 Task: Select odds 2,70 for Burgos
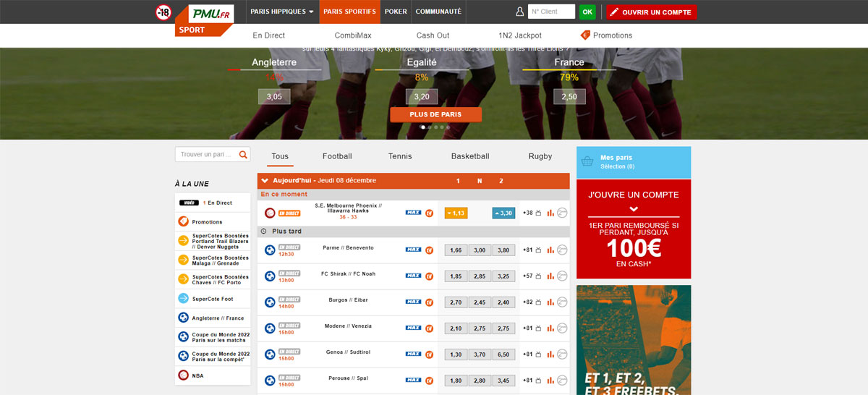click(456, 302)
